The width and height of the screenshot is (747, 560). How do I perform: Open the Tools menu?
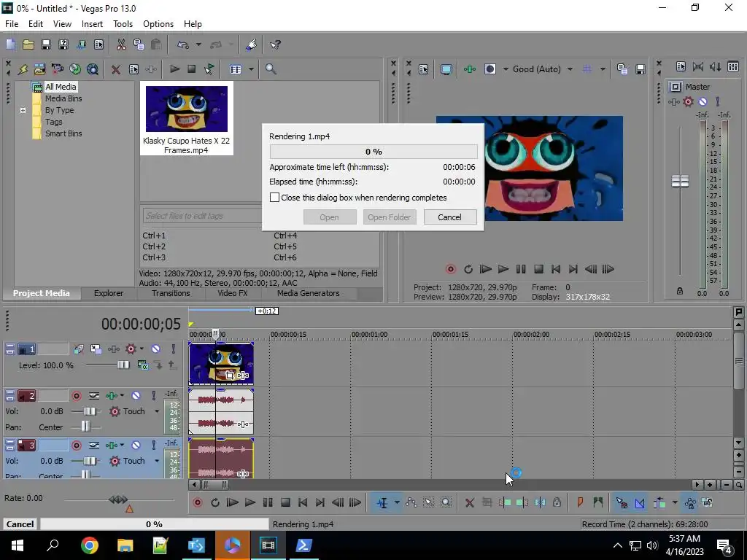point(123,24)
